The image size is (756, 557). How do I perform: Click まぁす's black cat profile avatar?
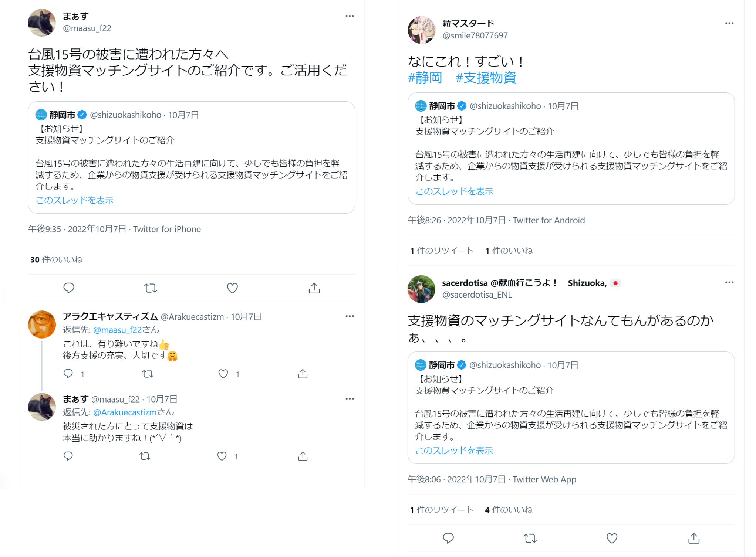pos(42,23)
